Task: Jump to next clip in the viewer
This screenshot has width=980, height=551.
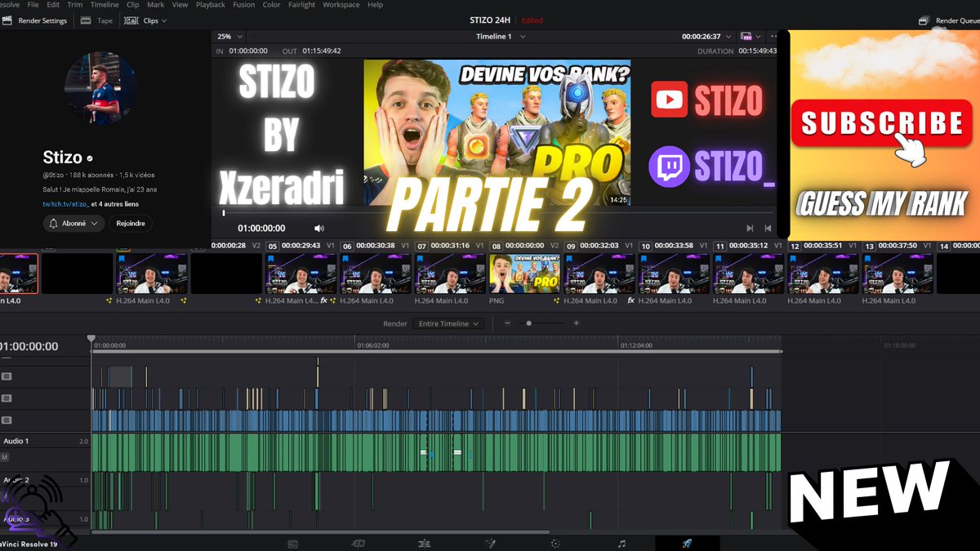Action: coord(750,229)
